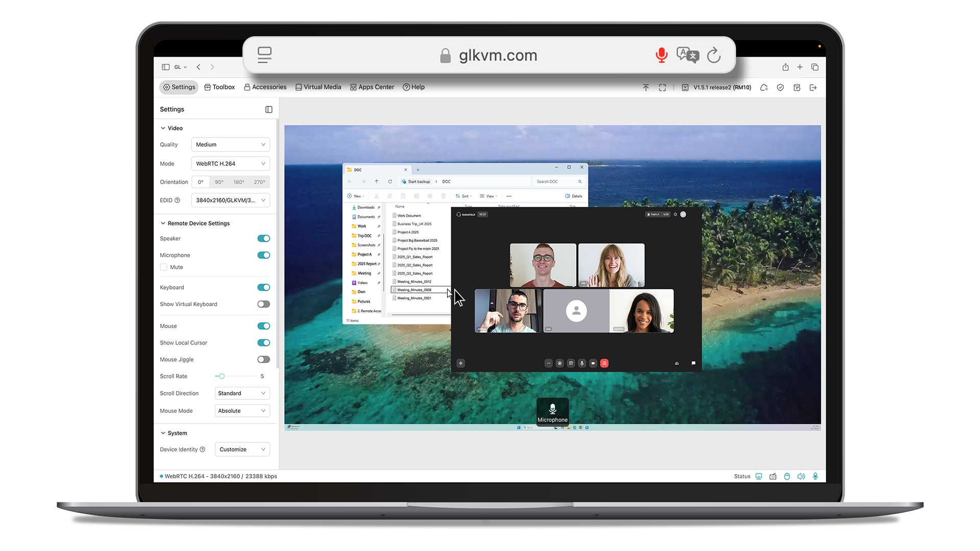Click the browser reload icon
This screenshot has height=551, width=980.
tap(714, 55)
